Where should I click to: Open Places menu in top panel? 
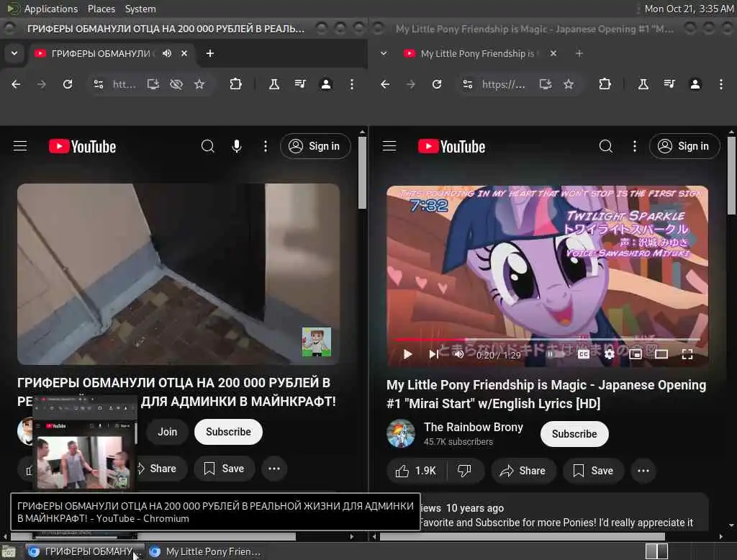[x=101, y=9]
